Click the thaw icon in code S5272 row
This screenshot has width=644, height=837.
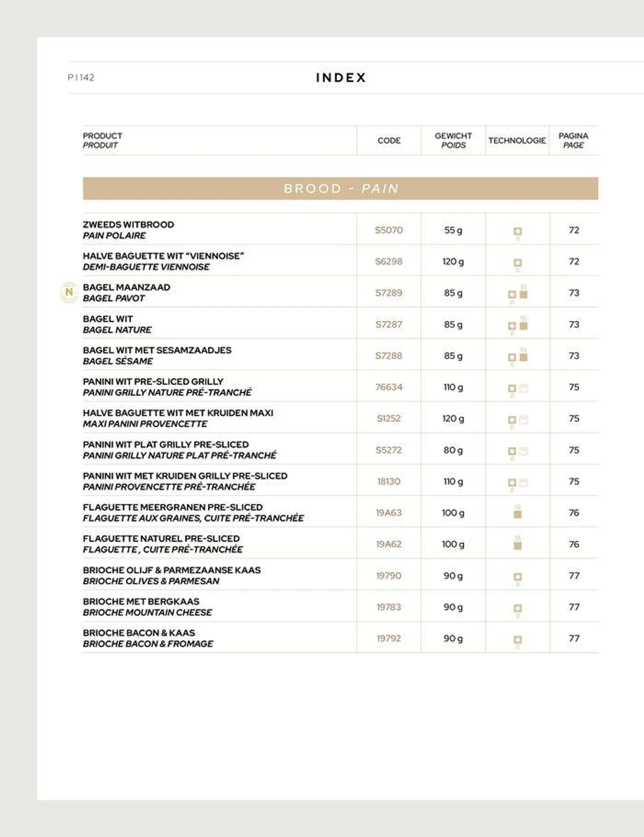click(x=512, y=453)
